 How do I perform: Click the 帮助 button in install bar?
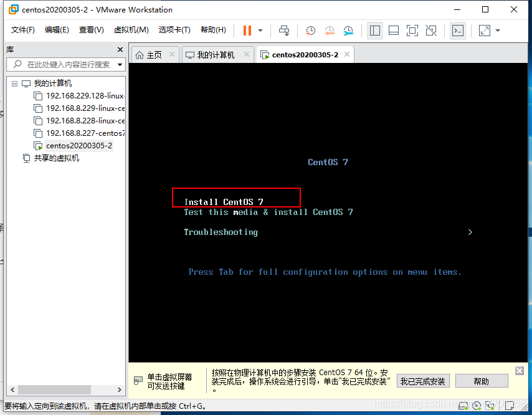482,381
